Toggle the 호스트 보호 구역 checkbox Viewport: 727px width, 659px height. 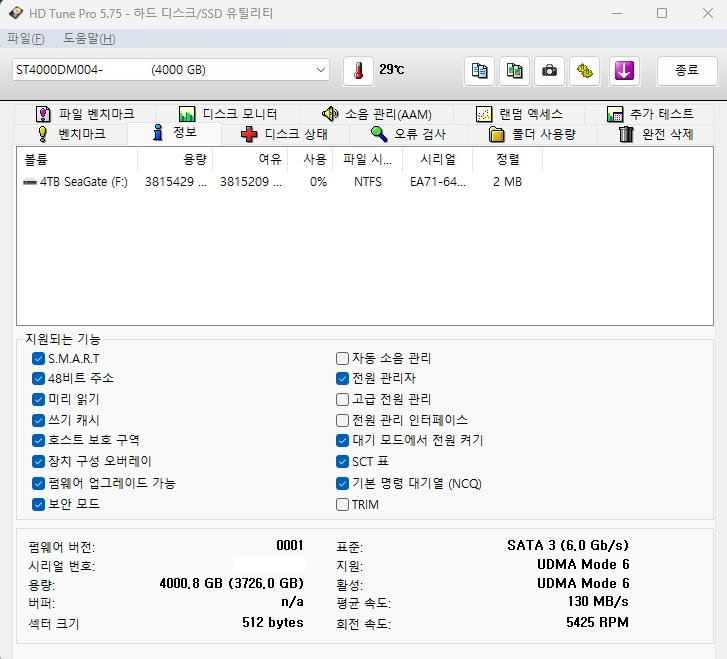(38, 440)
